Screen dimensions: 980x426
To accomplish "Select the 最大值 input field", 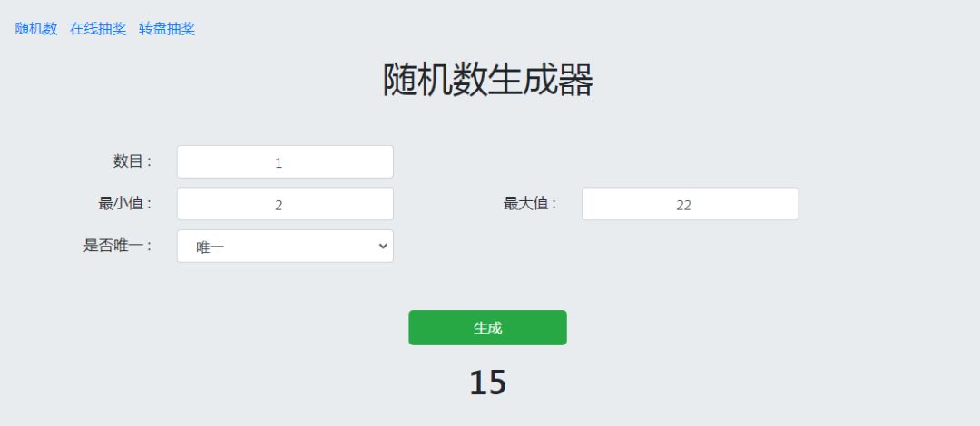I will pos(690,204).
